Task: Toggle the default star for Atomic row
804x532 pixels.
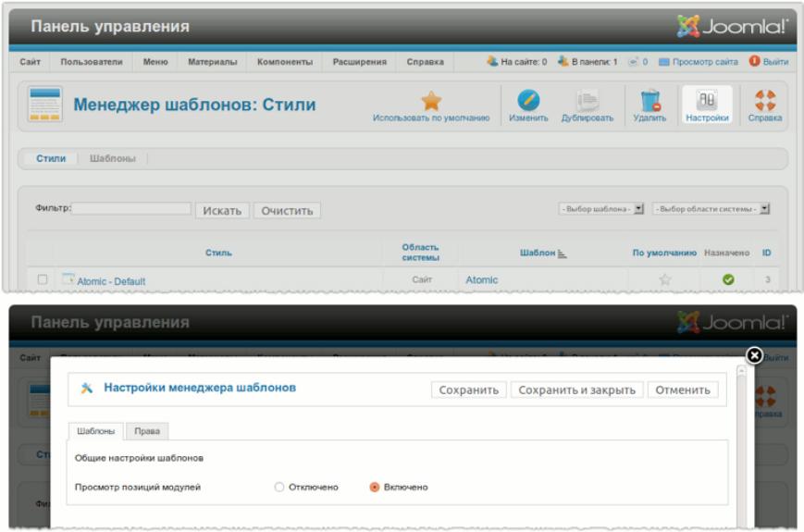Action: (664, 279)
